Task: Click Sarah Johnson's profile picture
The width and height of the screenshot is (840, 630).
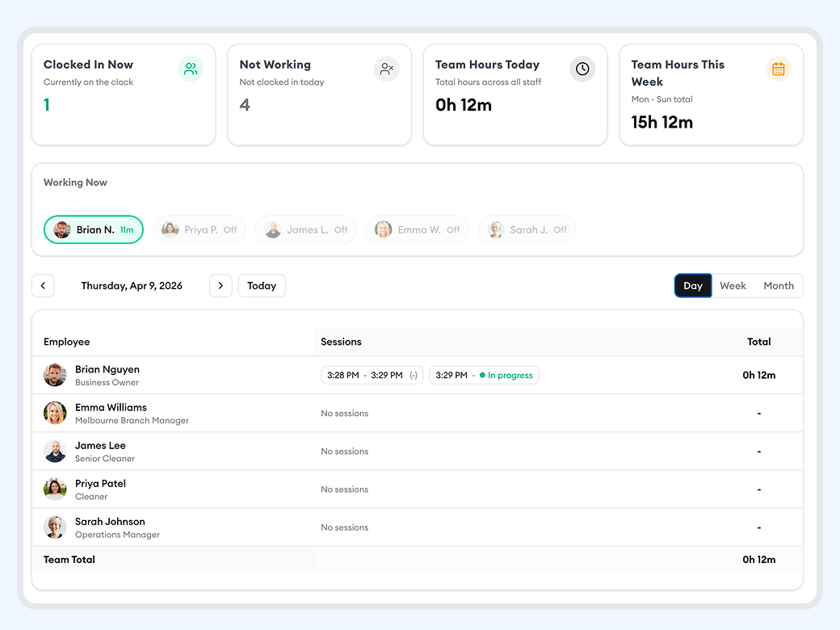Action: 54,527
